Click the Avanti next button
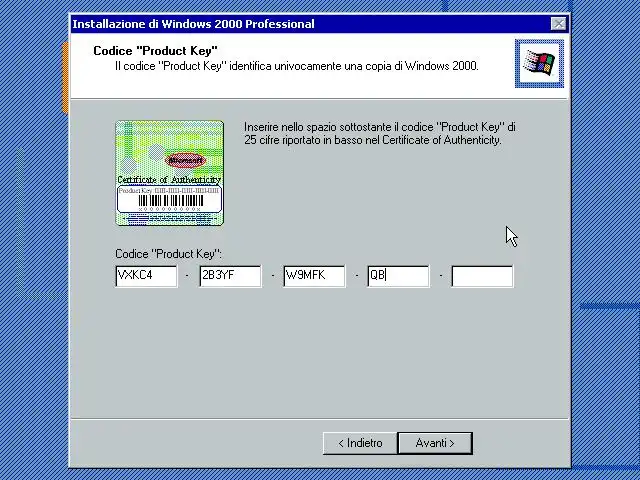Image resolution: width=640 pixels, height=480 pixels. coord(435,443)
